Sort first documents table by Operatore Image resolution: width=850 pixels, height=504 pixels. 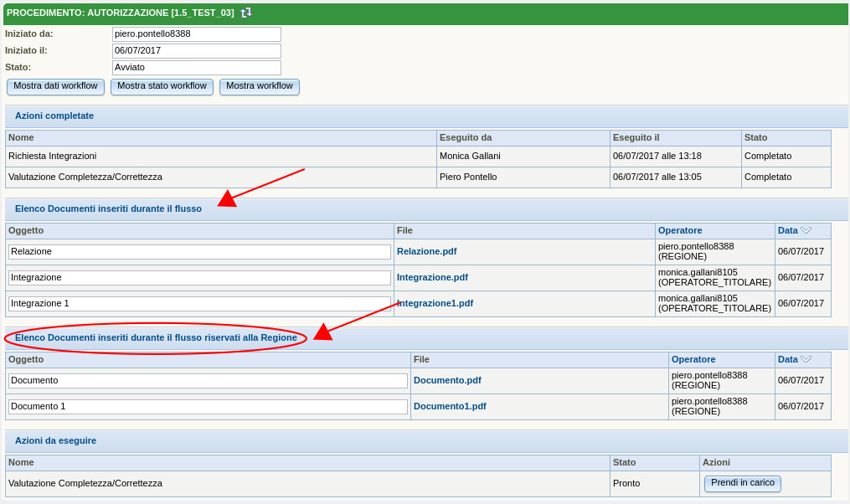(680, 230)
